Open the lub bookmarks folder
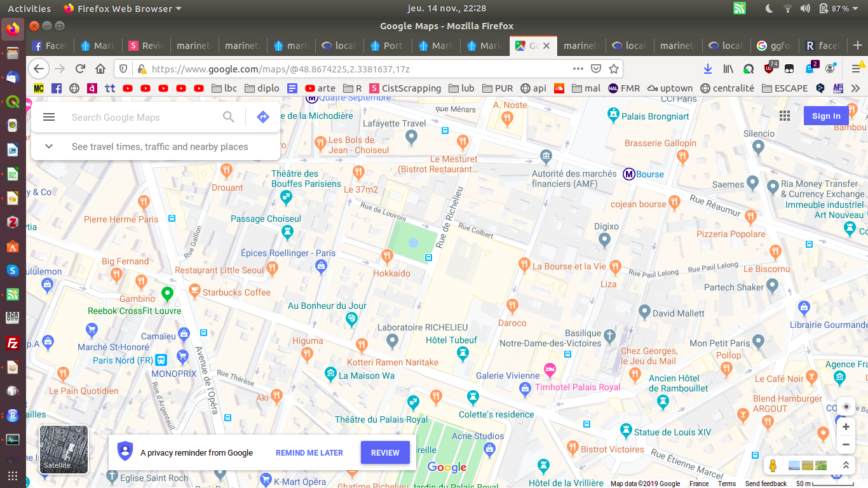 461,88
